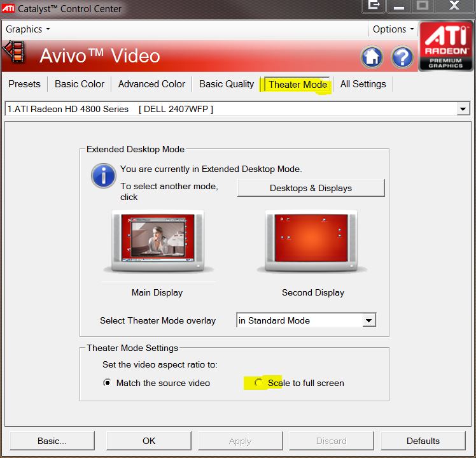Confirm with the OK button
Screen dimensions: 476x458
149,441
